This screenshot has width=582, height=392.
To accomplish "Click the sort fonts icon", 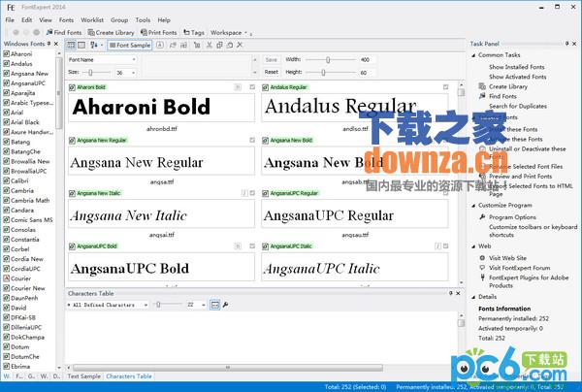I will tap(94, 45).
